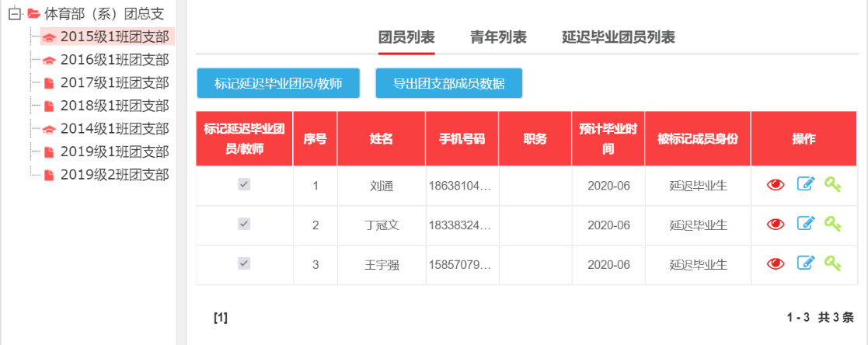Click the green key icon for 丁冠文
868x345 pixels.
click(833, 224)
